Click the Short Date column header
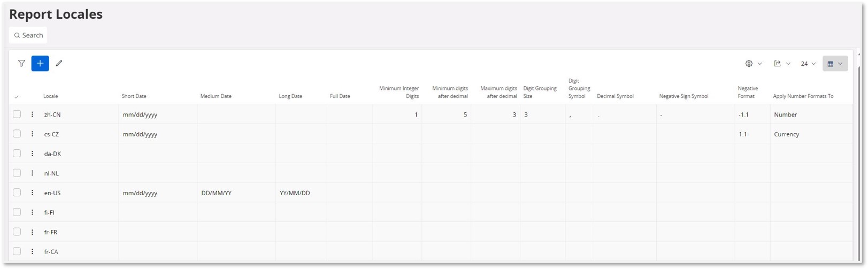Screen dimensions: 868x269 click(x=134, y=96)
